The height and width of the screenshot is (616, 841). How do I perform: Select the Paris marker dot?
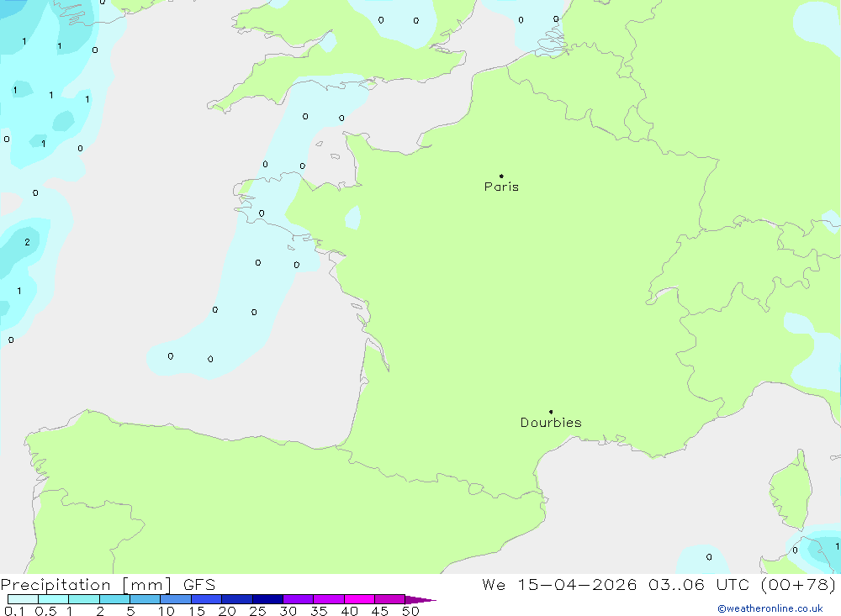pyautogui.click(x=501, y=176)
